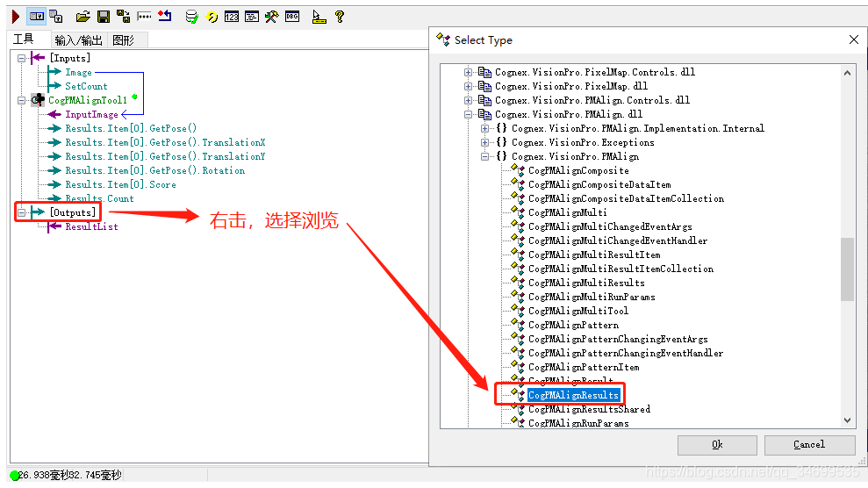Click the pointer with ruler toolbar icon

319,18
